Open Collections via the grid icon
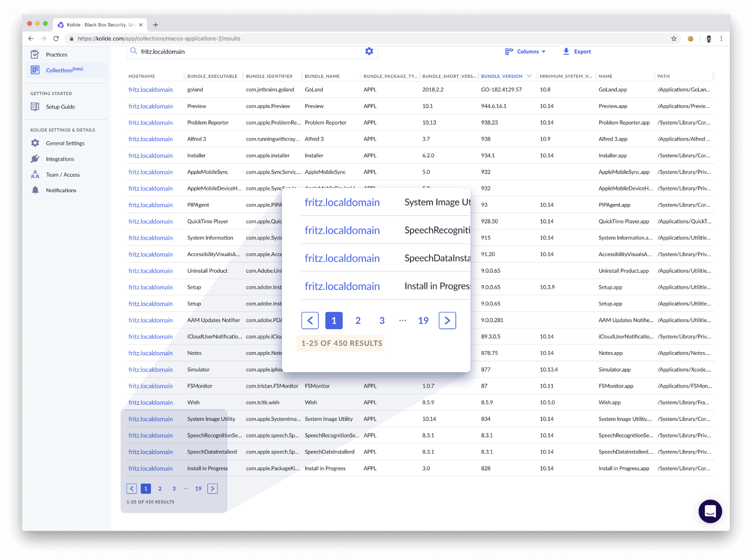Screen dimensions: 752x560 (x=34, y=70)
